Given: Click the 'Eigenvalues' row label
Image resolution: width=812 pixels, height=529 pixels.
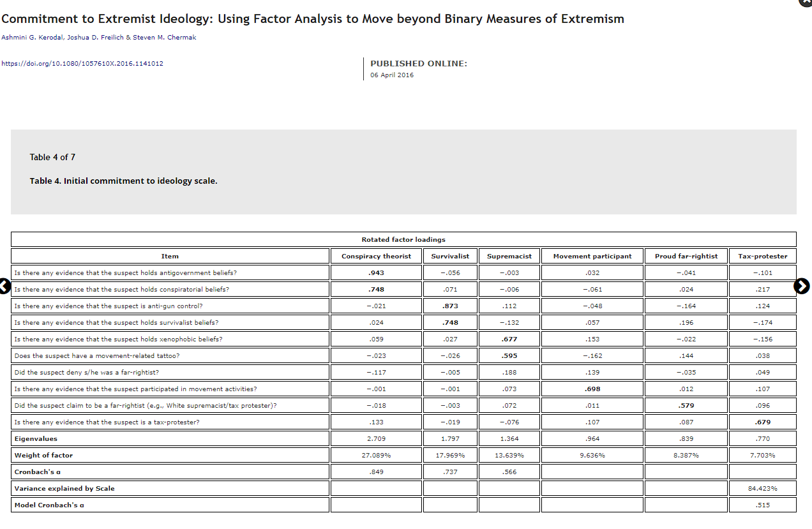Looking at the screenshot, I should coord(170,438).
